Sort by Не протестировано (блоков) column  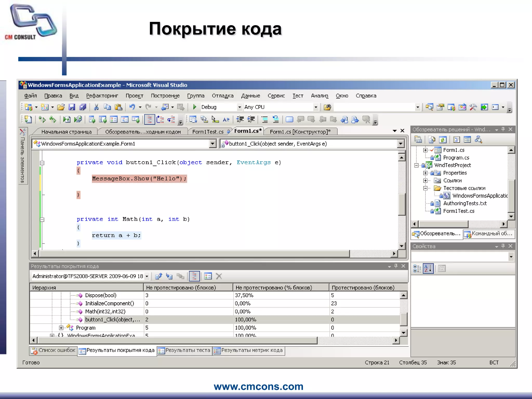(188, 288)
